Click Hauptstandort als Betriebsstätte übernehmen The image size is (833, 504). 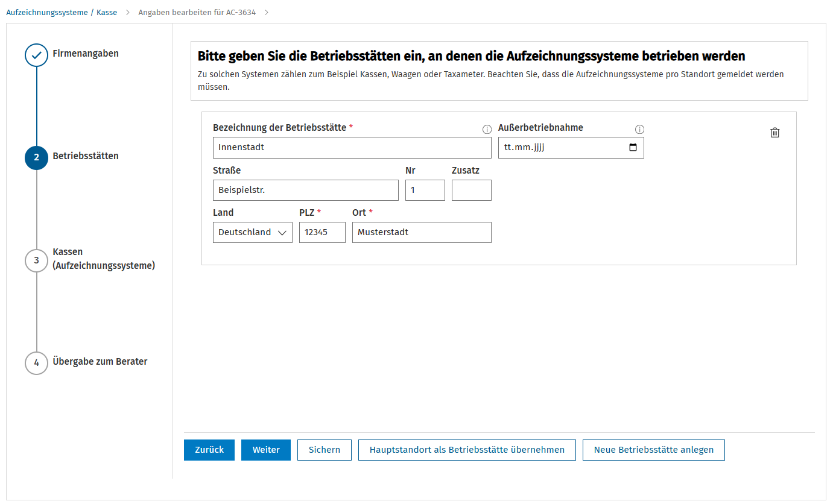(467, 450)
